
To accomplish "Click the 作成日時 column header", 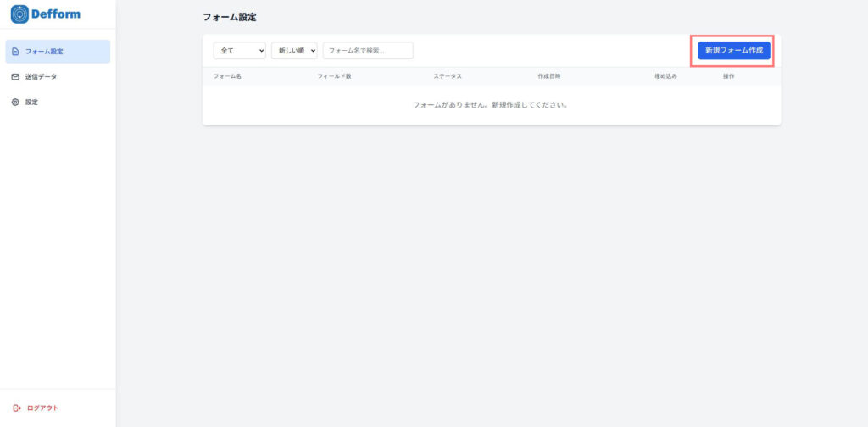I will (x=549, y=76).
